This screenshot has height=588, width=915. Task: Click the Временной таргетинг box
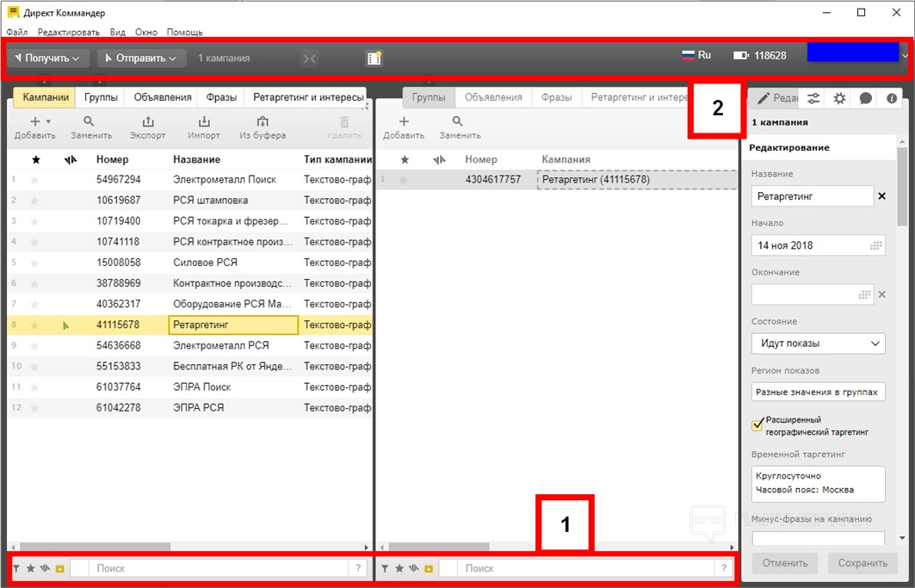(x=818, y=484)
